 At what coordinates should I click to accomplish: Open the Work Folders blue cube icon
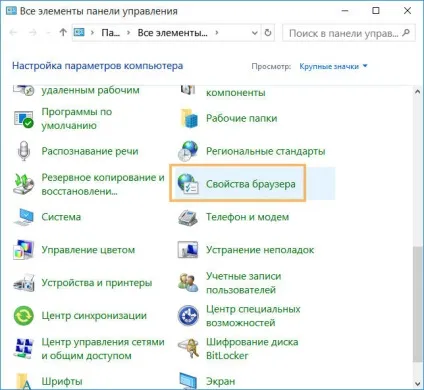[189, 118]
